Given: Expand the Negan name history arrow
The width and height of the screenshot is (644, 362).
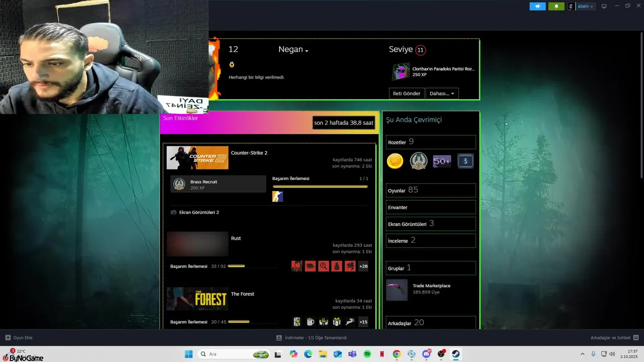Looking at the screenshot, I should [306, 51].
